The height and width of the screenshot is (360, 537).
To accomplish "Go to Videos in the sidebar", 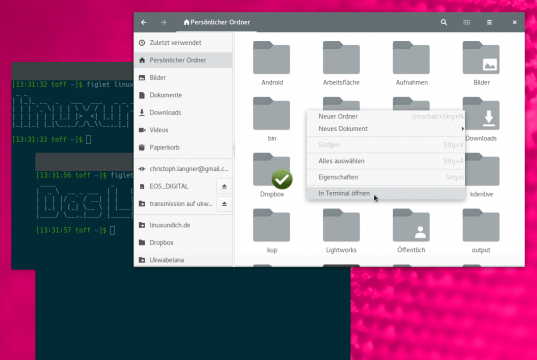I will coord(183,130).
